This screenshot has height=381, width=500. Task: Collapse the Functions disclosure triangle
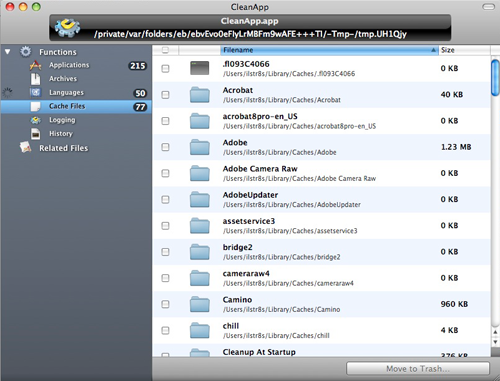pos(8,52)
